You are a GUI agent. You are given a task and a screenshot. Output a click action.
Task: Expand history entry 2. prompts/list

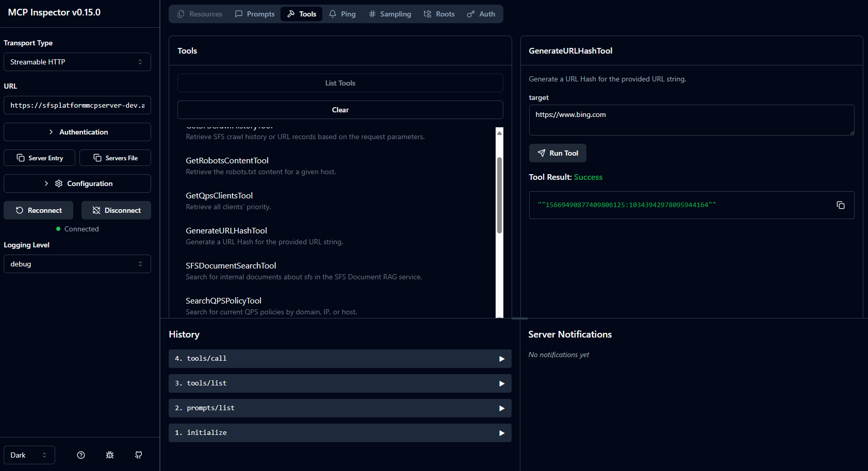pyautogui.click(x=340, y=408)
